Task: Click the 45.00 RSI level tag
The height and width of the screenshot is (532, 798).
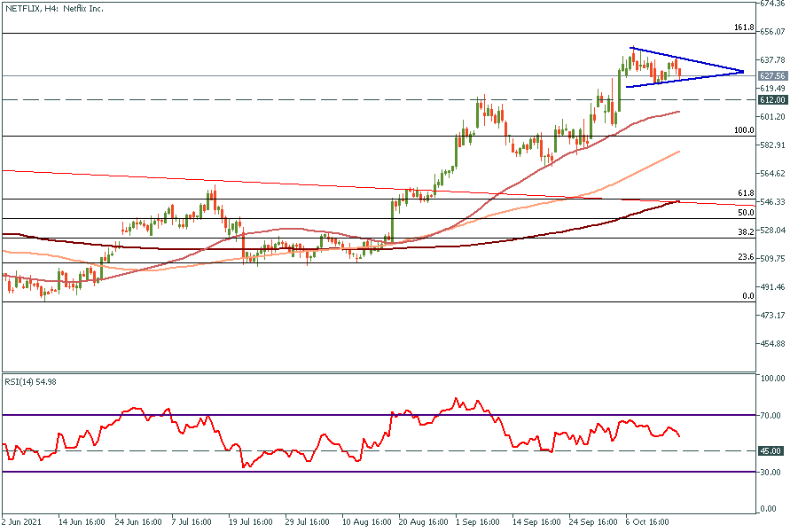Action: (x=771, y=451)
